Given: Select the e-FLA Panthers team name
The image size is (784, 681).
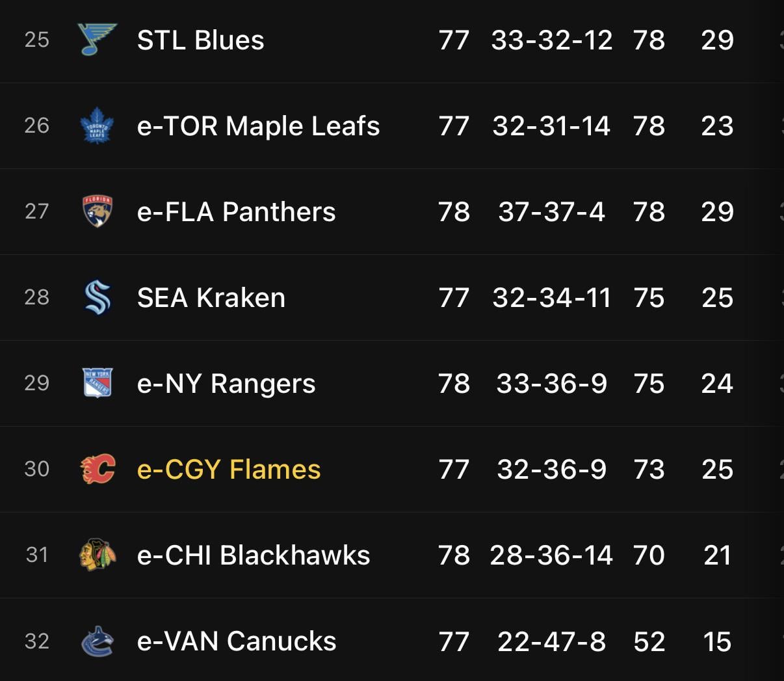Looking at the screenshot, I should click(x=236, y=212).
